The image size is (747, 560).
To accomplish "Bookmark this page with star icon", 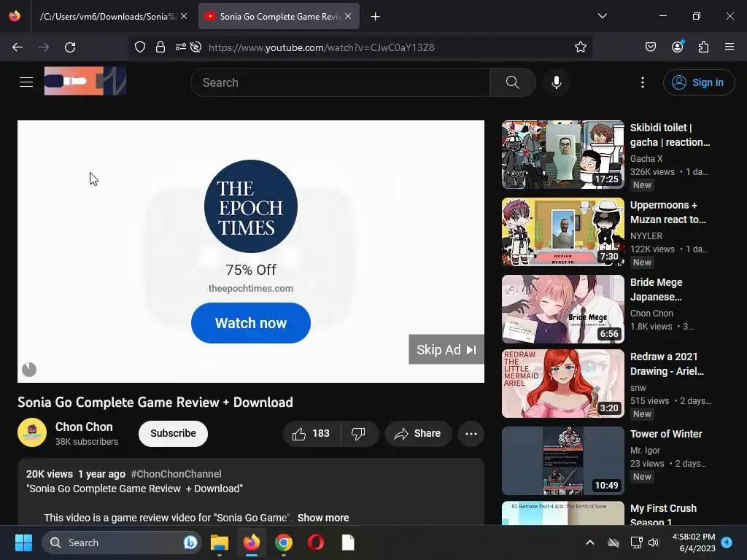I will (x=580, y=47).
